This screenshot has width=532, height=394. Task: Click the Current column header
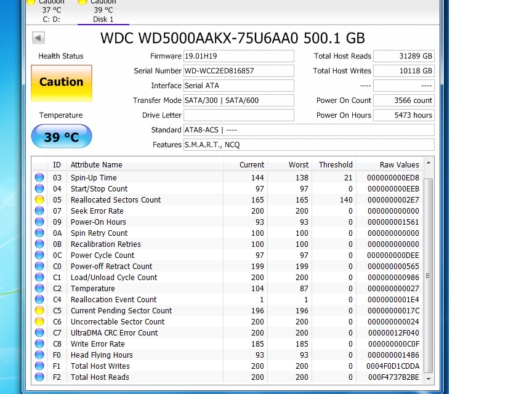[245, 164]
